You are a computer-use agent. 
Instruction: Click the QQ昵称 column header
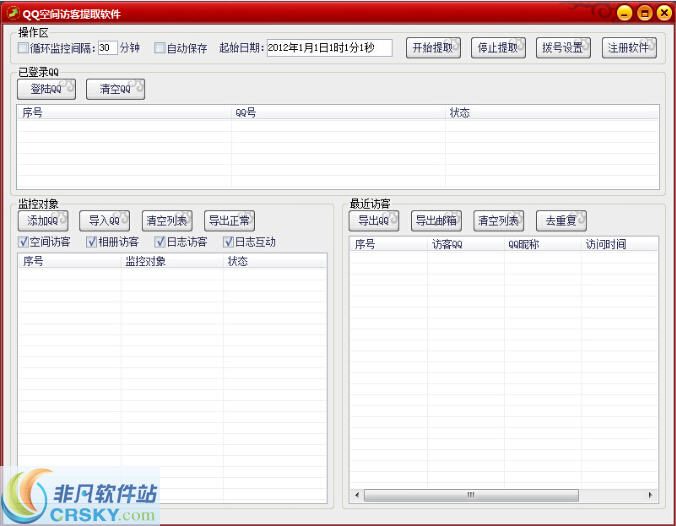click(x=543, y=244)
